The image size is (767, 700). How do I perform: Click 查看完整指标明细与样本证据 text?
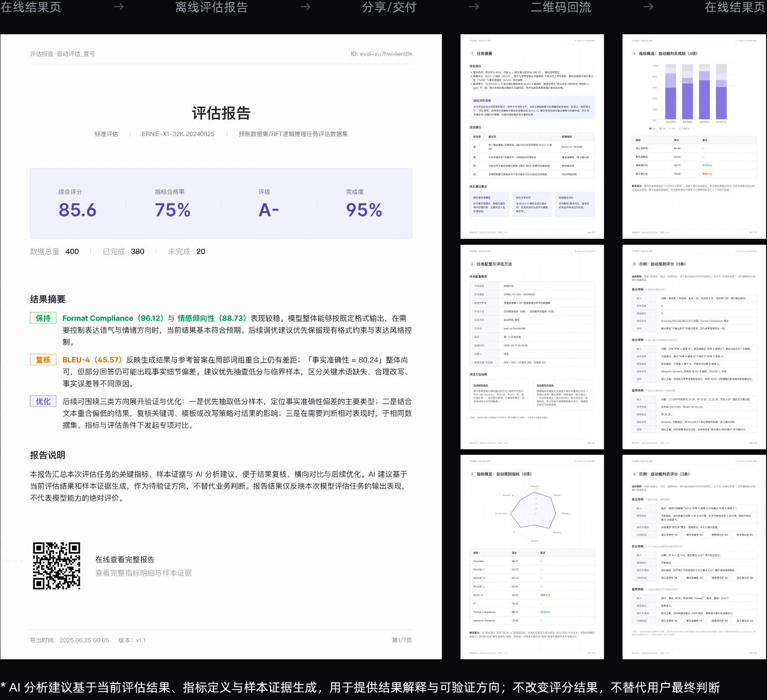[x=143, y=573]
